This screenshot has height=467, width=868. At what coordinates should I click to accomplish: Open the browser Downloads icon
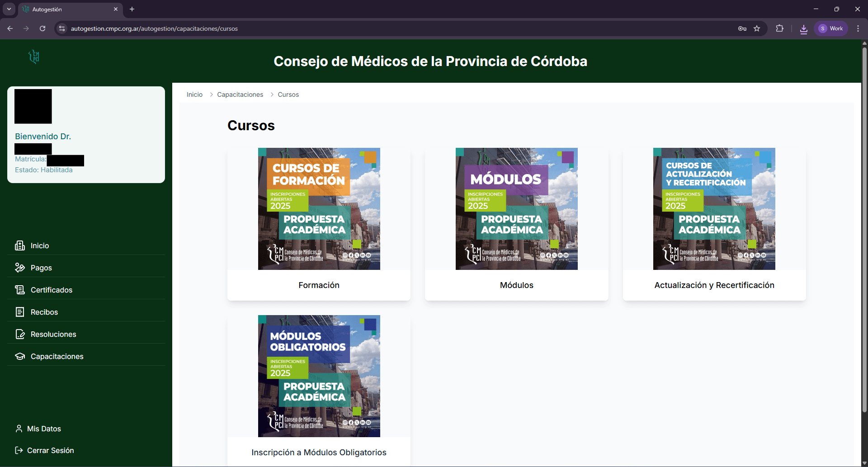(803, 28)
